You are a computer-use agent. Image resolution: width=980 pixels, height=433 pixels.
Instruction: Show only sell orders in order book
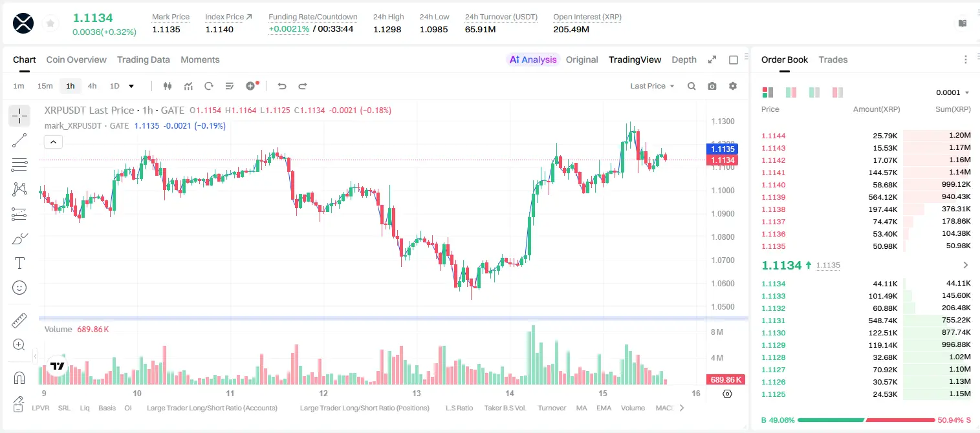pos(838,92)
